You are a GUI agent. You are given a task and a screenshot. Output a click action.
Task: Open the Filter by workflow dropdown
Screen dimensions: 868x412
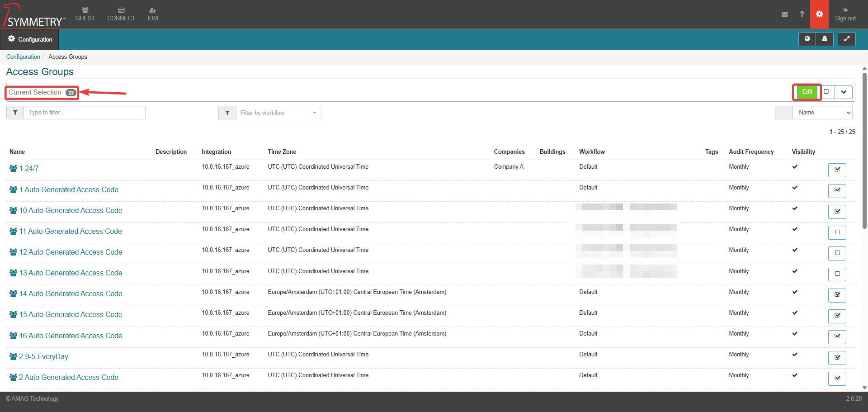278,113
